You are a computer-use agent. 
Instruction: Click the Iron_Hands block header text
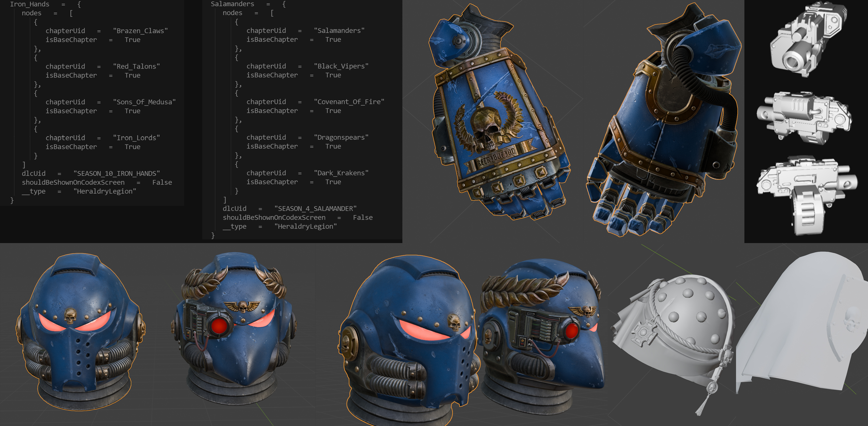click(x=30, y=4)
